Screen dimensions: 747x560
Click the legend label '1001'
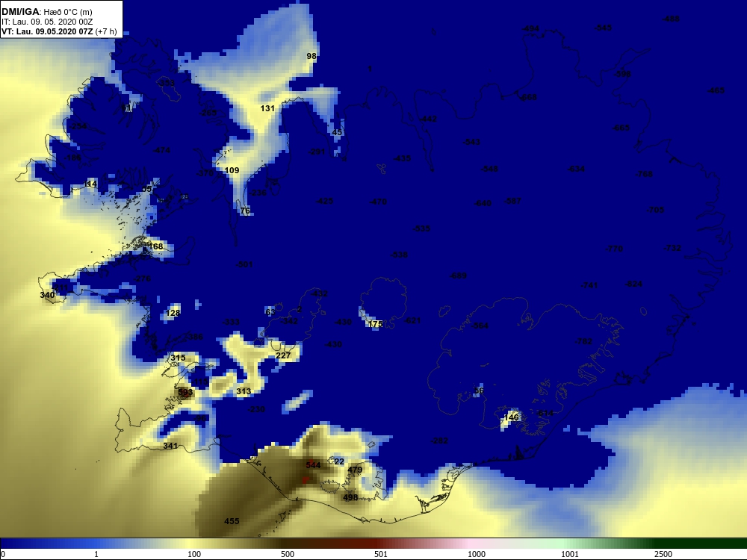[x=569, y=554]
